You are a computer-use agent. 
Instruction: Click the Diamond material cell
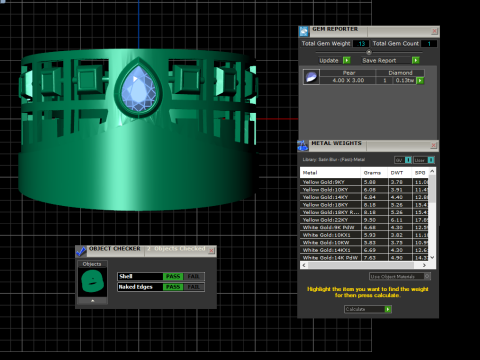coord(400,73)
